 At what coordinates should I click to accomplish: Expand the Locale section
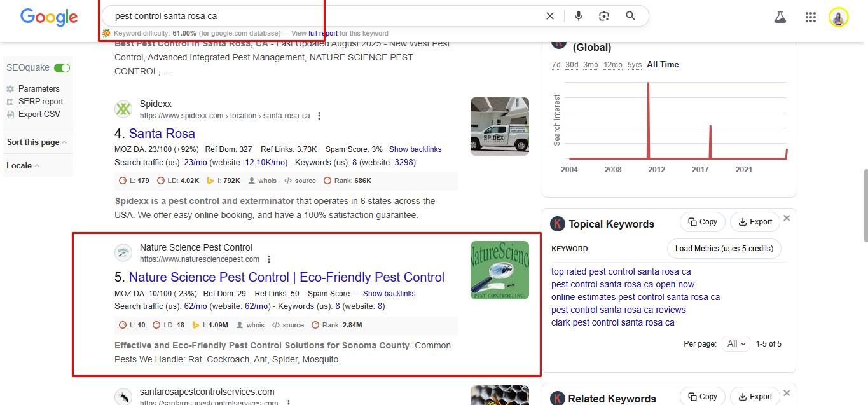[23, 165]
